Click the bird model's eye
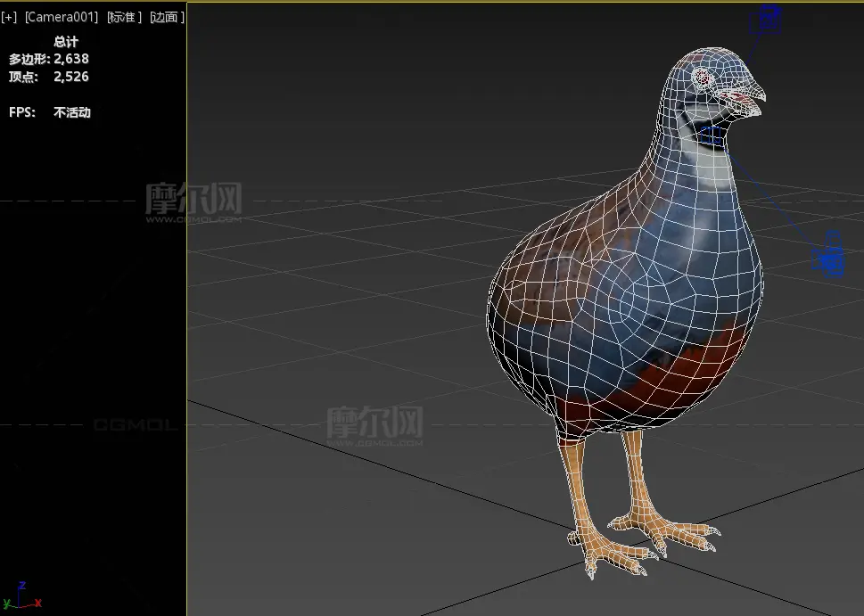This screenshot has height=616, width=864. pyautogui.click(x=704, y=76)
